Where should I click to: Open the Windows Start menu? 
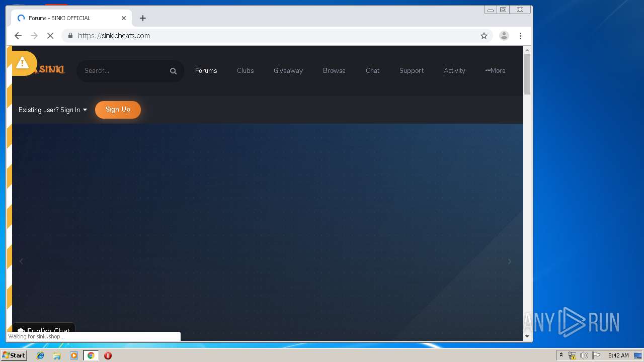point(14,355)
